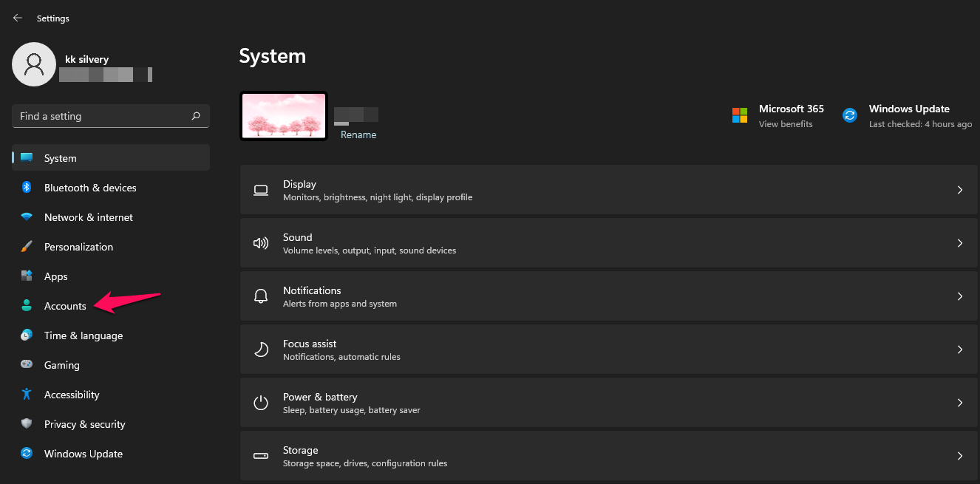Open the Gaming controller icon in the sidebar
The image size is (980, 484).
(x=27, y=364)
